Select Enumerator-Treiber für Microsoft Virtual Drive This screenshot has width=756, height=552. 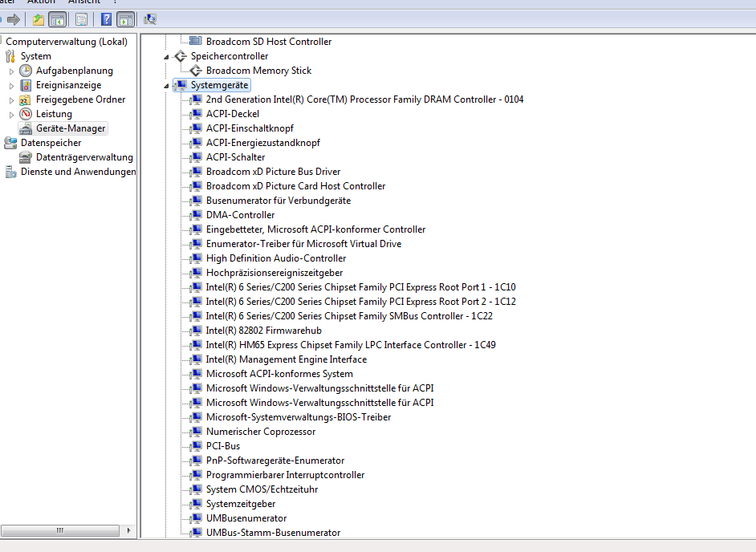tap(303, 244)
